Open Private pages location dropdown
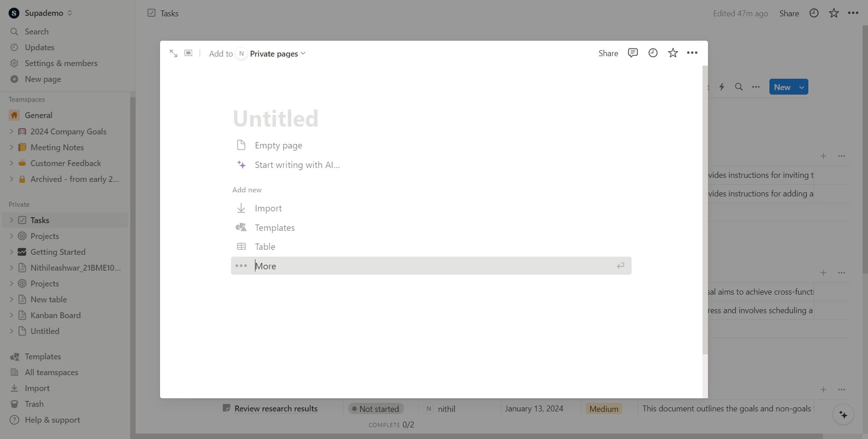The image size is (868, 439). click(278, 54)
